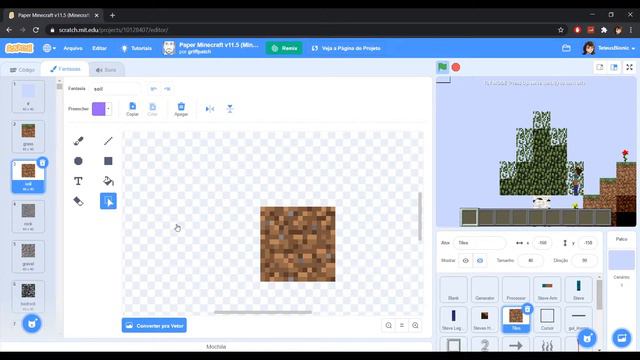Click the stage backdrop thumbnail under Palco

622,260
